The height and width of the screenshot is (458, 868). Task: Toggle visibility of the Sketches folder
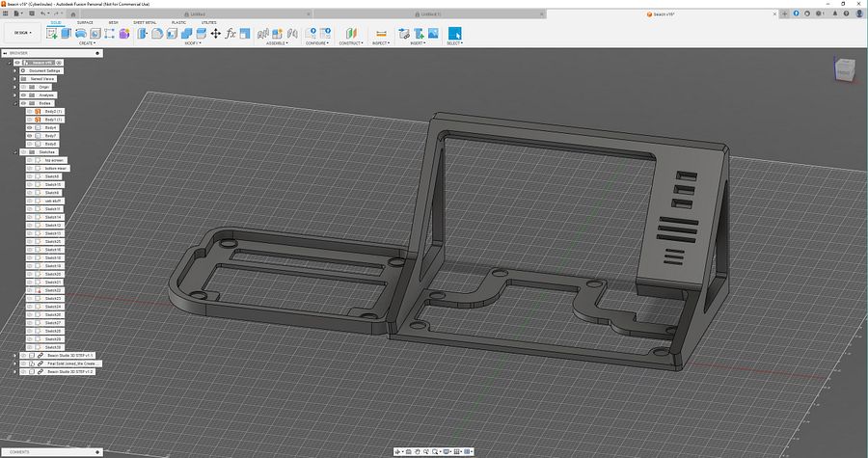[24, 152]
